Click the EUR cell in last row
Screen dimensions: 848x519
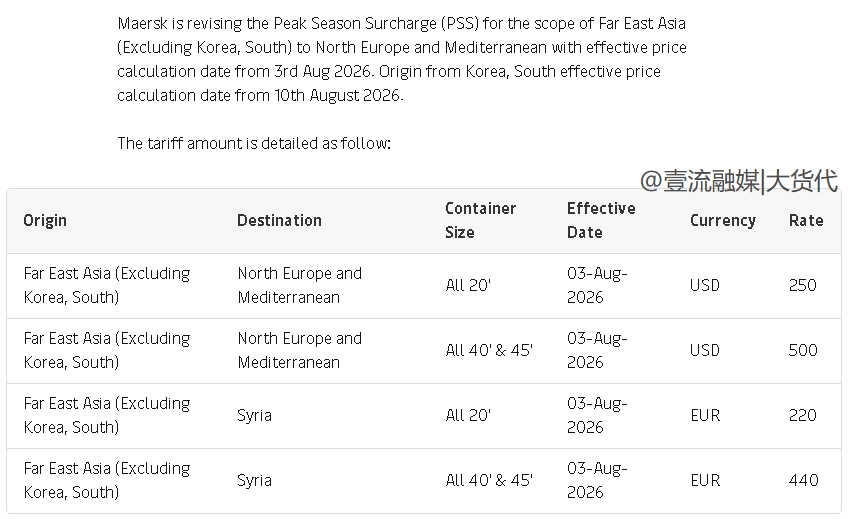point(705,480)
